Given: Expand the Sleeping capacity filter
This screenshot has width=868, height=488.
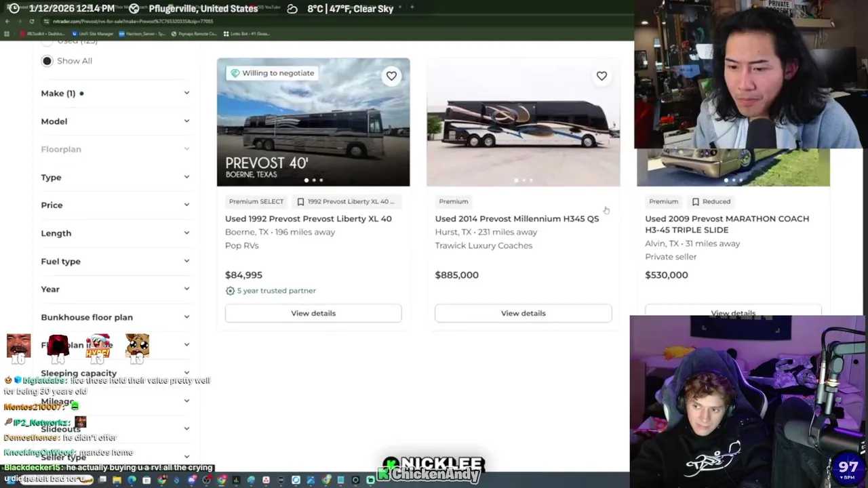Looking at the screenshot, I should (115, 373).
